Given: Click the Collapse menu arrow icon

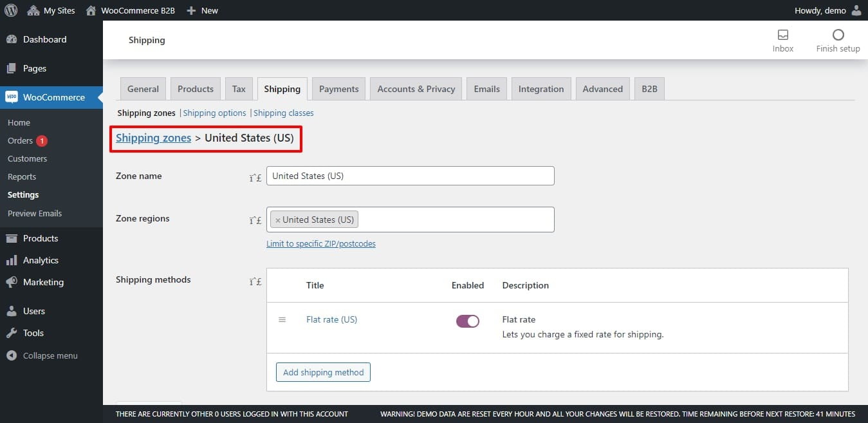Looking at the screenshot, I should pos(12,355).
